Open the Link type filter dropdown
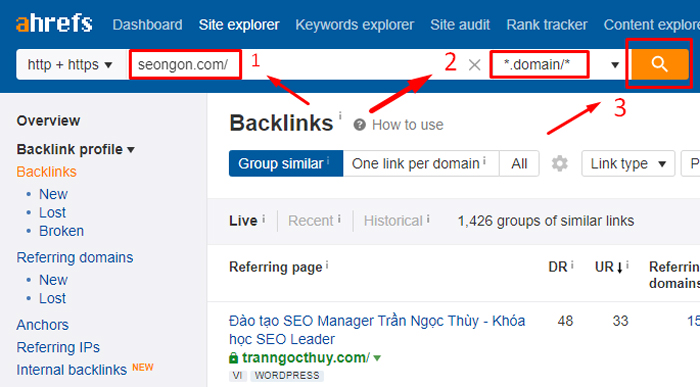 [x=628, y=163]
